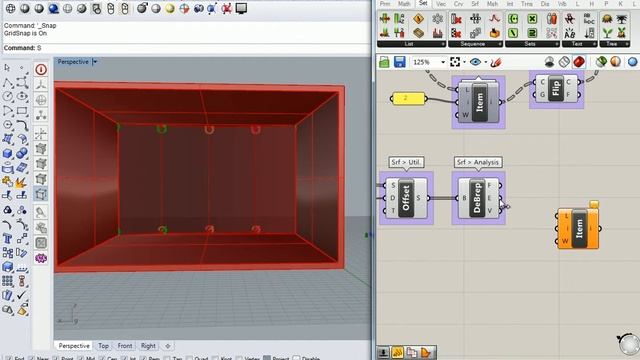Viewport: 640px width, 360px height.
Task: Click the yellow diamond component in List panel
Action: (x=418, y=19)
